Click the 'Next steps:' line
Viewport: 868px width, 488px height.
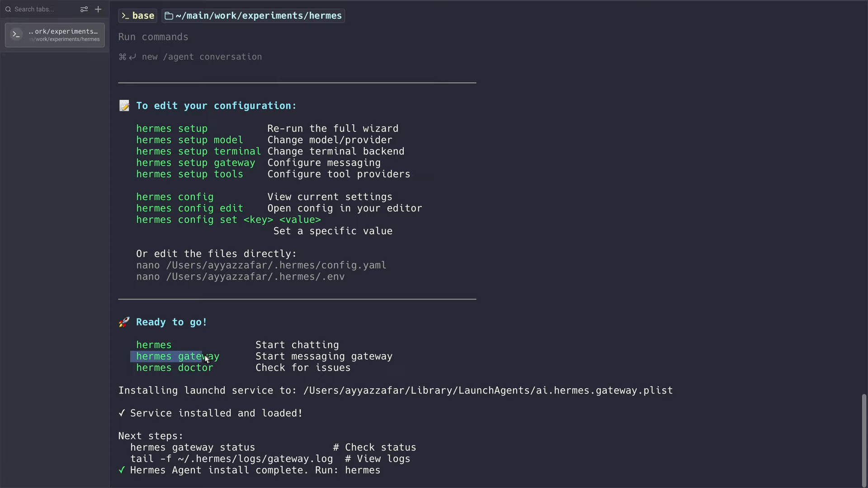click(x=151, y=436)
